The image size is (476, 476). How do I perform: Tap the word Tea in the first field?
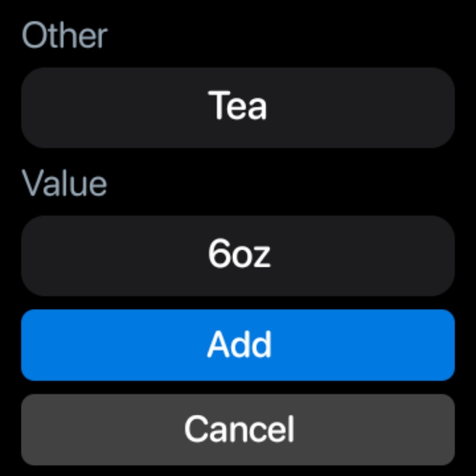pos(238,107)
